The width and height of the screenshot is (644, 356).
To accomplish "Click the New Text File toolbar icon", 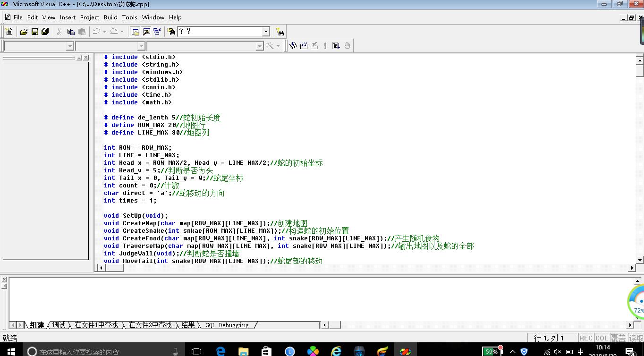I will [x=9, y=32].
